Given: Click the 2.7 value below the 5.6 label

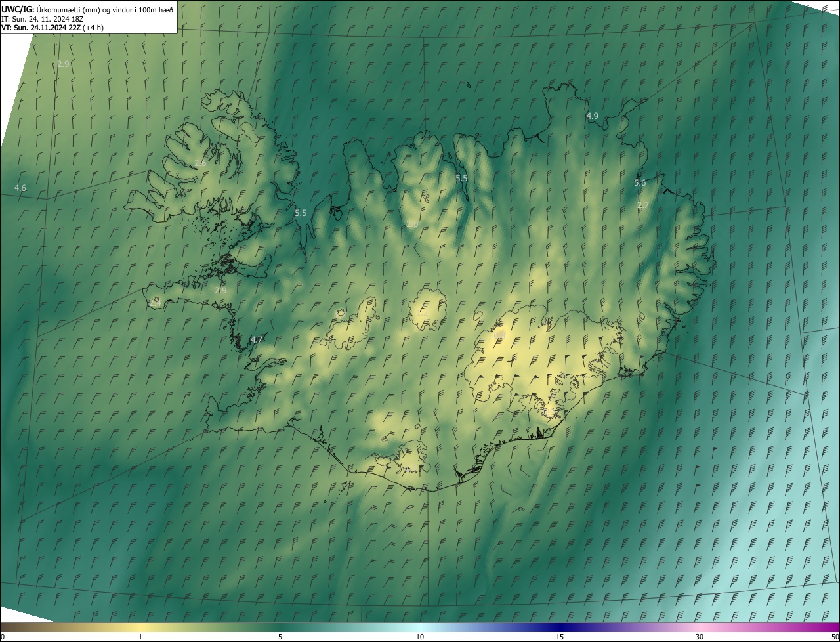Looking at the screenshot, I should click(x=643, y=205).
